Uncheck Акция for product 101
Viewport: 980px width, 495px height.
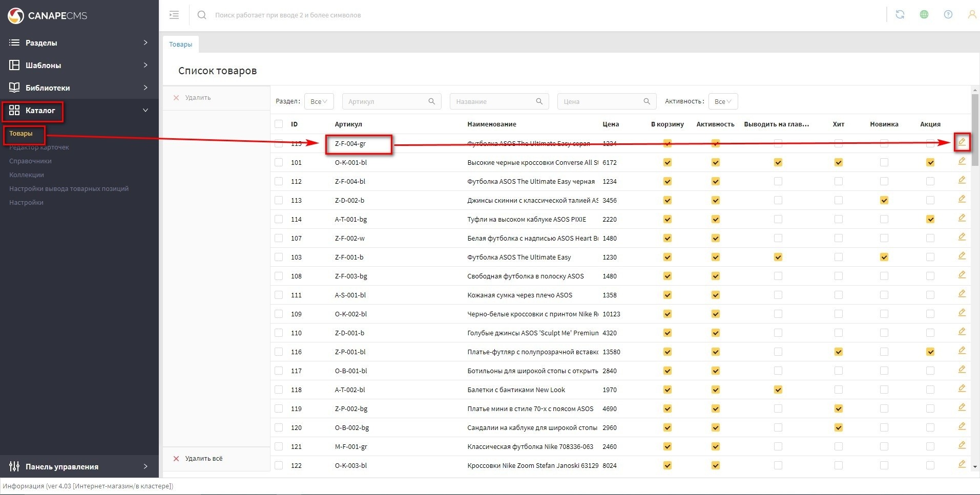pyautogui.click(x=930, y=162)
